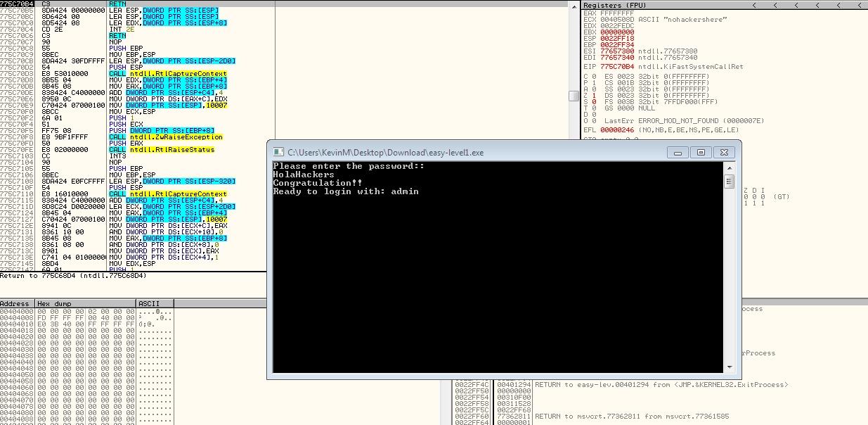Select dump row at address 00404000
The height and width of the screenshot is (425, 868).
pyautogui.click(x=86, y=310)
